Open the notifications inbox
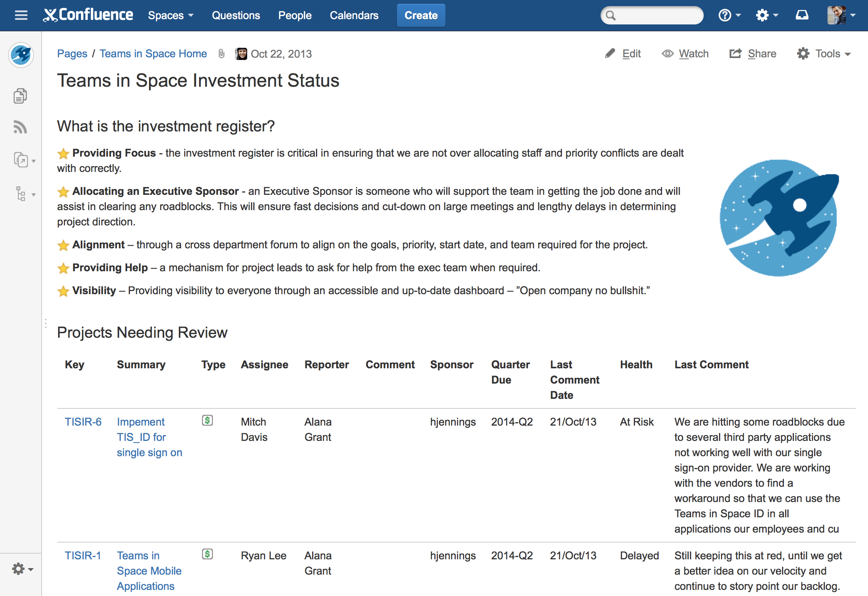The height and width of the screenshot is (596, 868). click(802, 15)
